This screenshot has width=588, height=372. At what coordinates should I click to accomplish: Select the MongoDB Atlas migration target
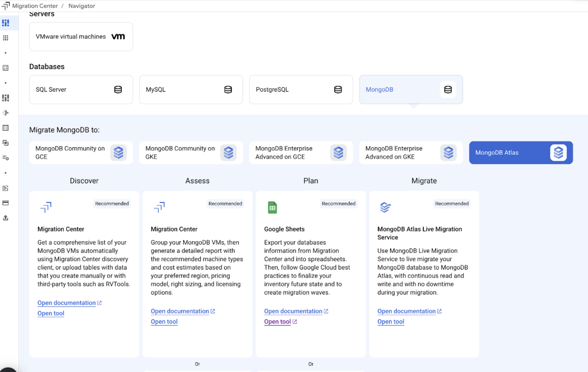click(520, 153)
